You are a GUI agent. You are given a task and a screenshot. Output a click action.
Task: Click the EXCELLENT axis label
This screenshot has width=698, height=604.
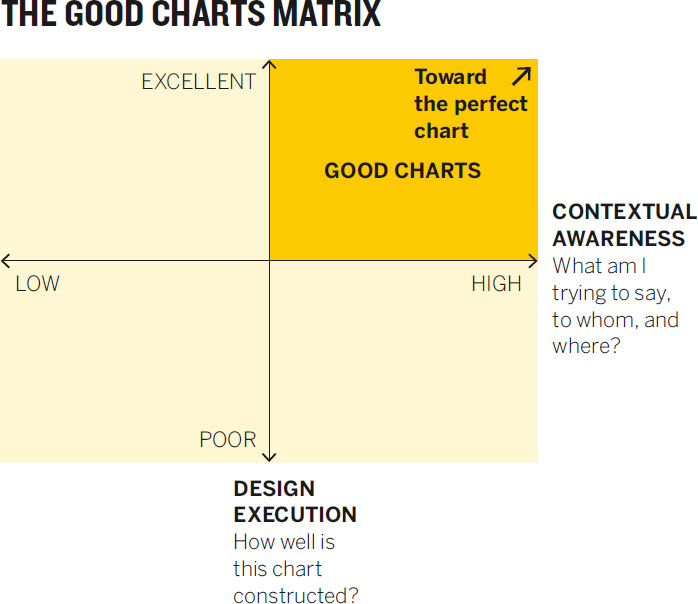199,82
